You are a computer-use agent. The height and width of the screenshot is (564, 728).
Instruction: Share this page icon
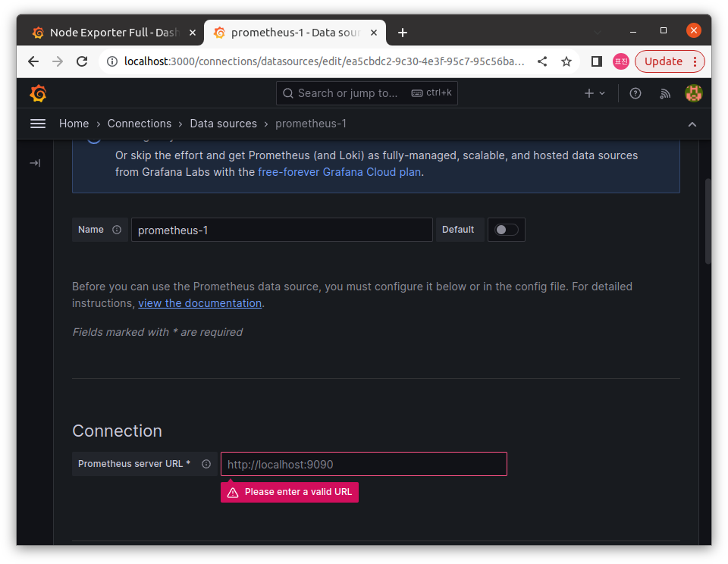point(542,61)
